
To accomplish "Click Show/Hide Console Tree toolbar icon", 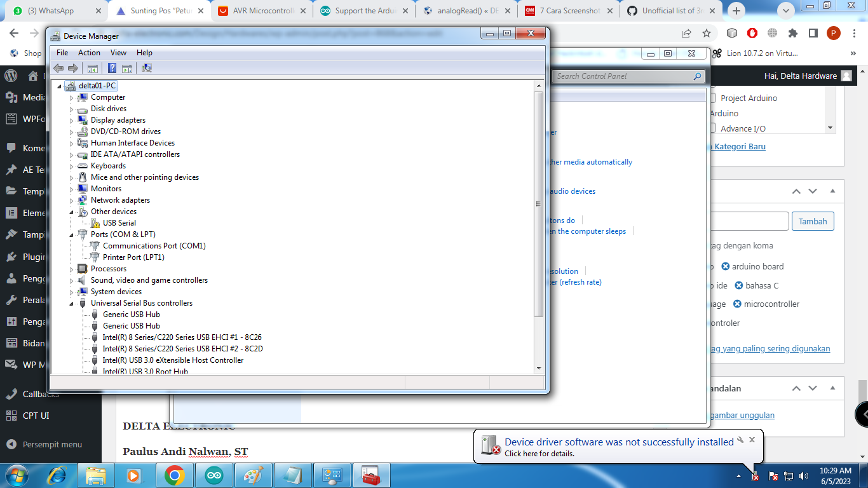I will (x=93, y=68).
